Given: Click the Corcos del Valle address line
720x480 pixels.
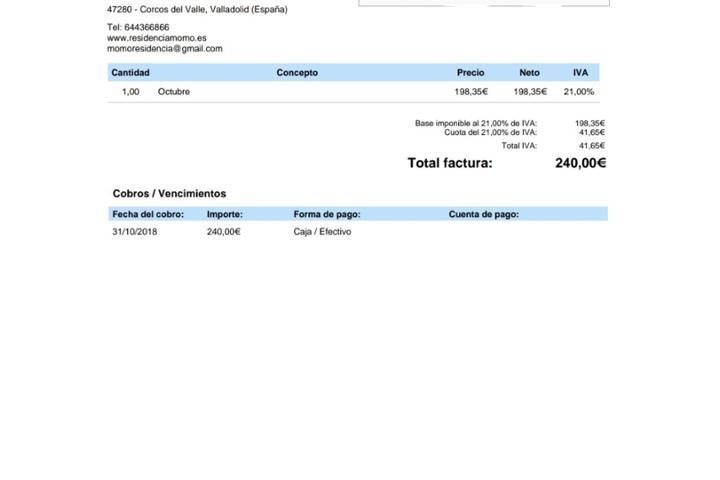Looking at the screenshot, I should (x=197, y=10).
